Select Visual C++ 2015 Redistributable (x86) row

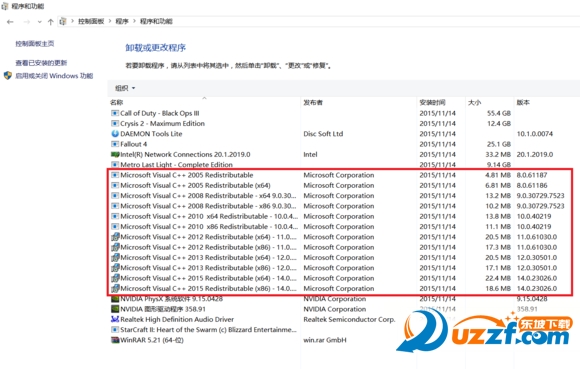[340, 288]
